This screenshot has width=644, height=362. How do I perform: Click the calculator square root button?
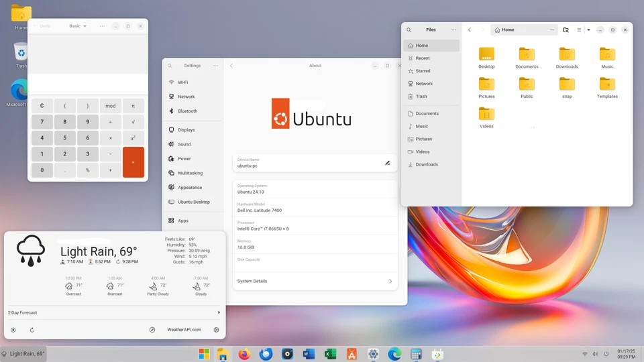133,122
